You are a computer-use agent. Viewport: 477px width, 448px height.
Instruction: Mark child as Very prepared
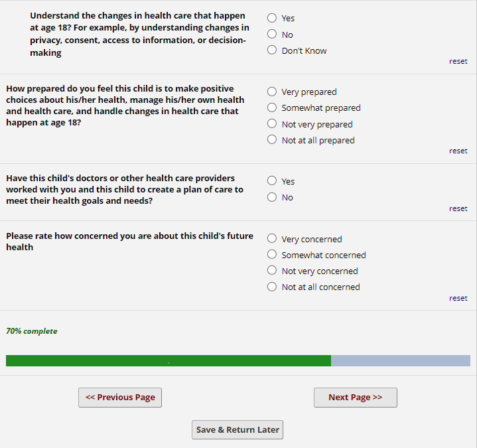pyautogui.click(x=272, y=92)
